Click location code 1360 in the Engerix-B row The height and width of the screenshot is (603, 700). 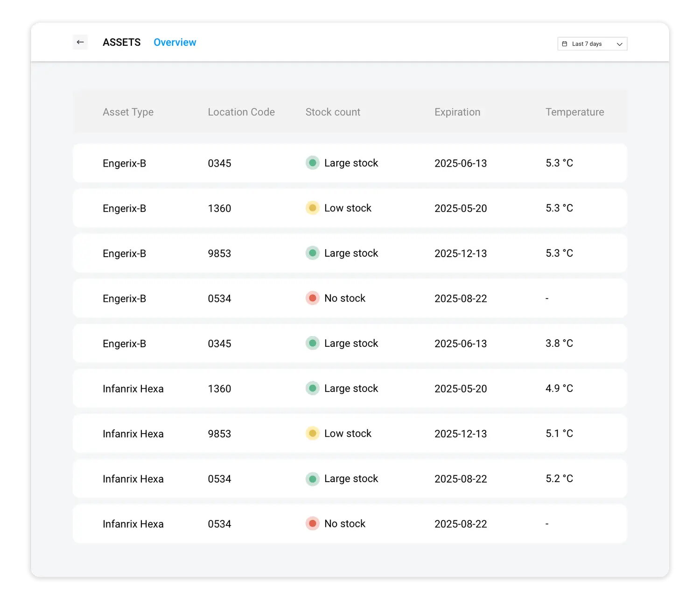coord(219,208)
